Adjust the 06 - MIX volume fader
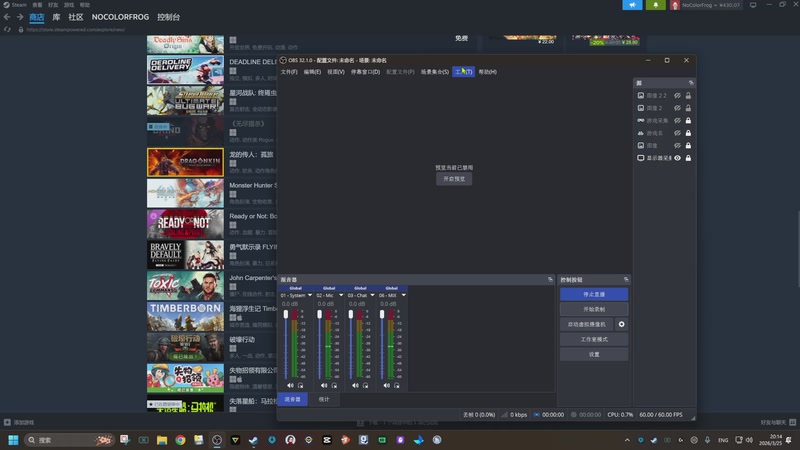The height and width of the screenshot is (450, 800). pos(382,314)
